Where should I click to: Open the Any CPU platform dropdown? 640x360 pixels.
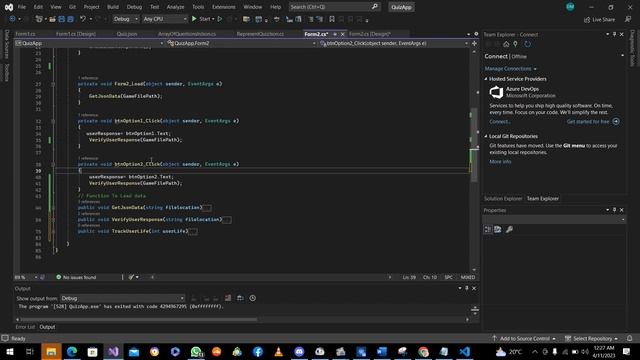tap(164, 19)
